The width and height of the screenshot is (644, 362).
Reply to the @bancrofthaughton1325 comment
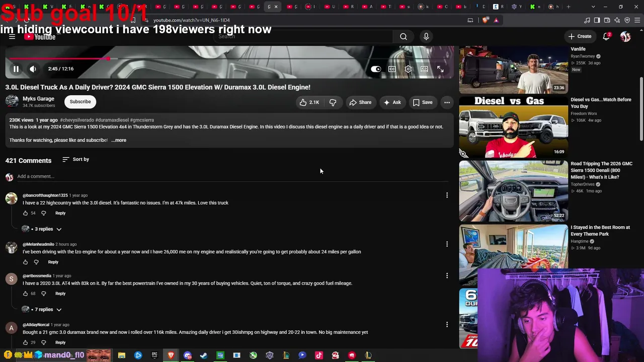tap(60, 213)
